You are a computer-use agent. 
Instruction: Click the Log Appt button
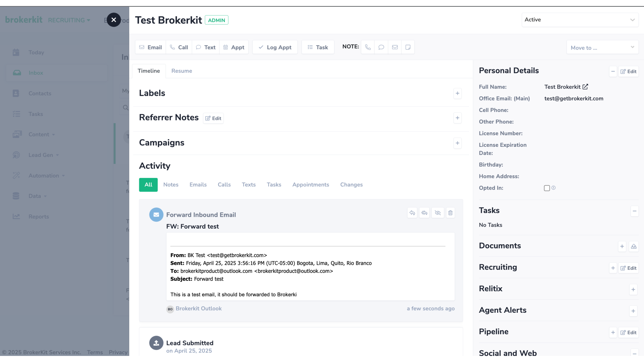(x=275, y=47)
